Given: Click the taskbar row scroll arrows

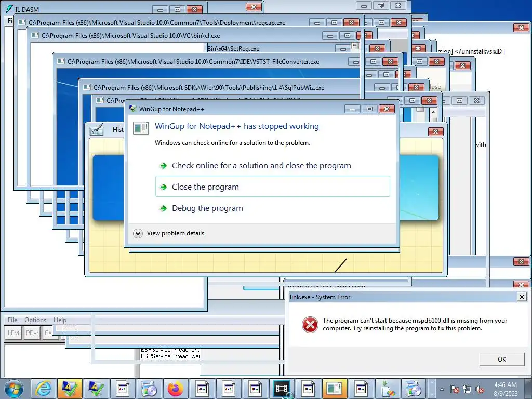Looking at the screenshot, I should click(x=432, y=389).
